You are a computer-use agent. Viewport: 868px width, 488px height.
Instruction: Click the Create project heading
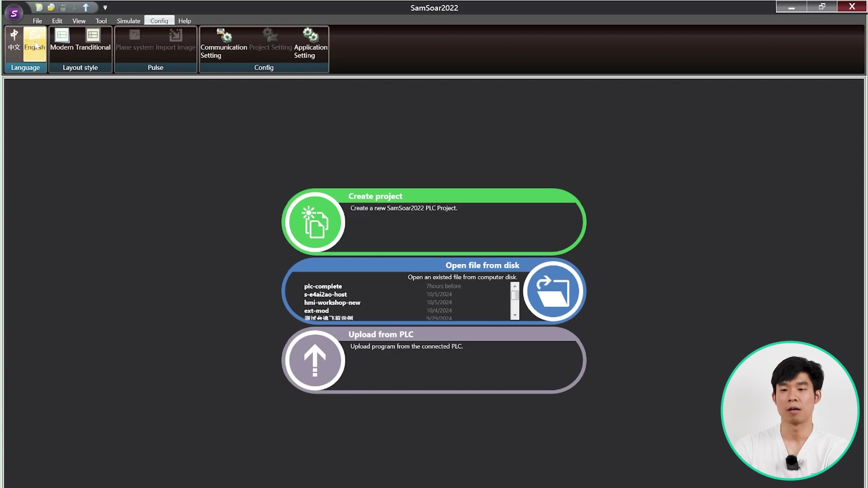click(375, 196)
